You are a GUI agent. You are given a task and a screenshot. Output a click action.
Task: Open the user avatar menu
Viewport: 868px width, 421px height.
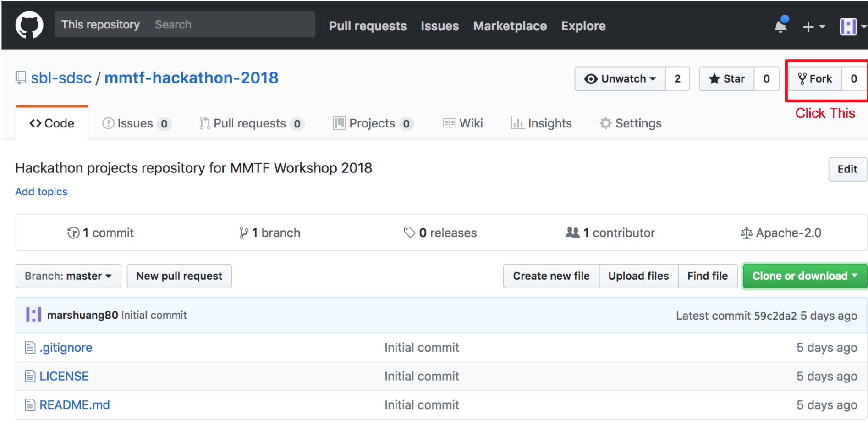click(x=852, y=27)
